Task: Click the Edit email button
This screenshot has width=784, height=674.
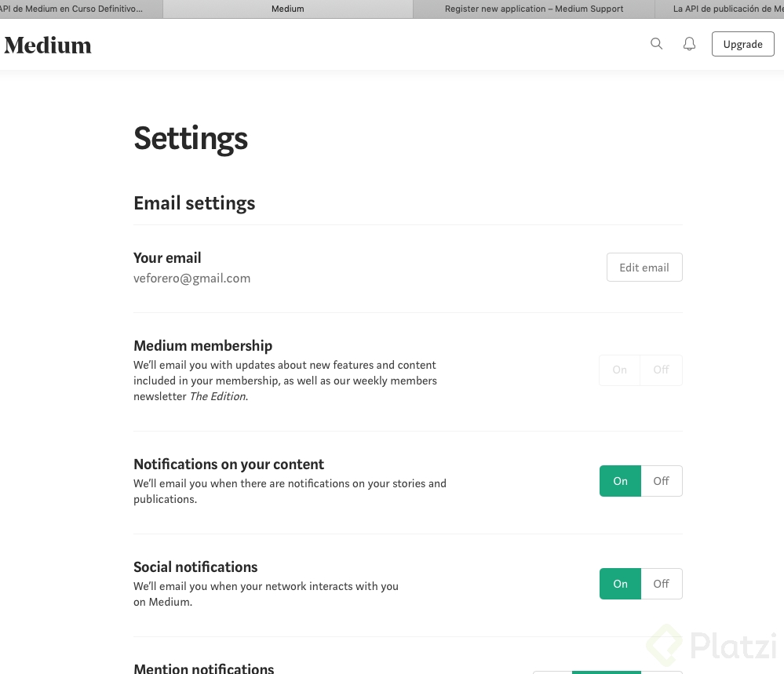Action: (x=644, y=268)
